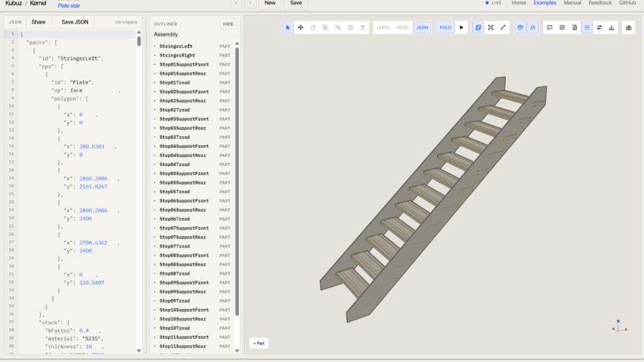Expand the Step01SupportFront row

155,65
